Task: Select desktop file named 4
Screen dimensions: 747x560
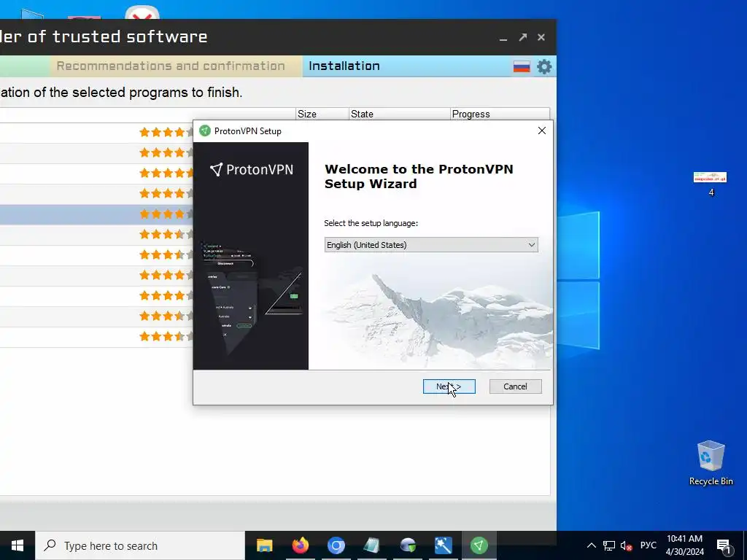Action: pyautogui.click(x=711, y=184)
